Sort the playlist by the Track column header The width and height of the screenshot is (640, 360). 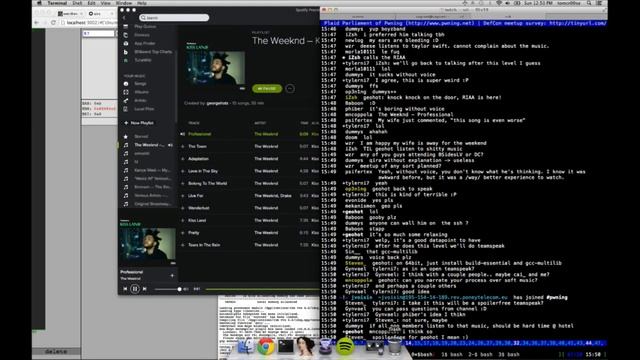pyautogui.click(x=194, y=123)
